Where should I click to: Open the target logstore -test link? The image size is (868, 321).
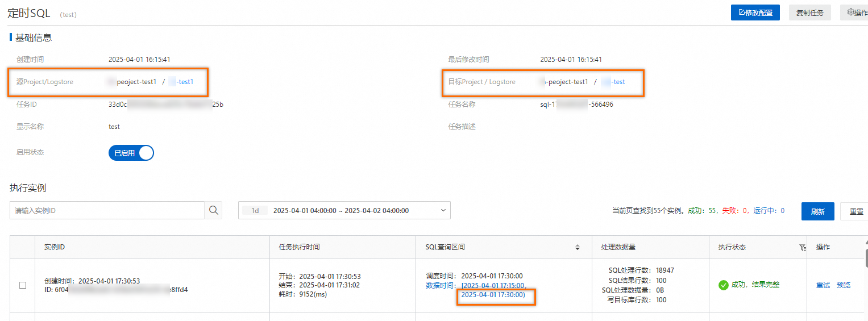(x=613, y=82)
